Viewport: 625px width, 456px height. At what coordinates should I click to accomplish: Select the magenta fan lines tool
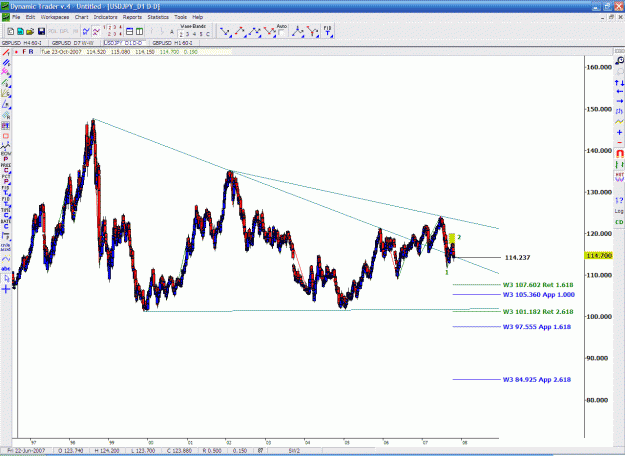coord(6,73)
